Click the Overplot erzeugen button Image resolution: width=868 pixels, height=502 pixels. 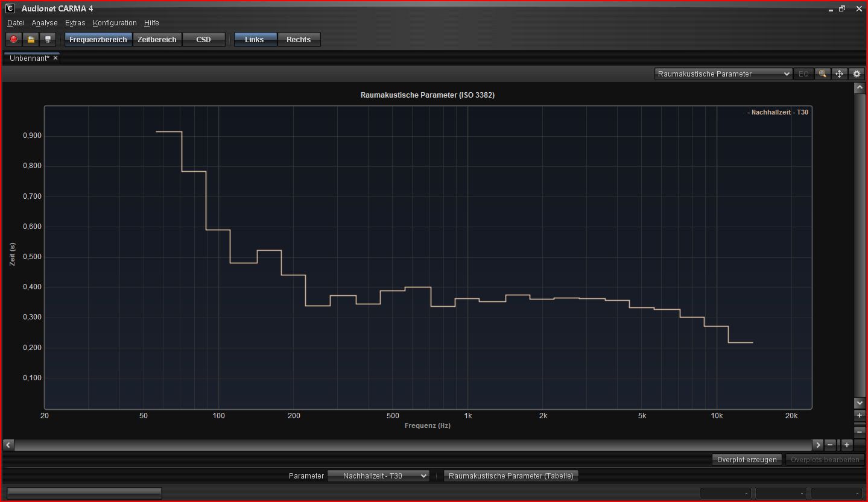click(747, 459)
